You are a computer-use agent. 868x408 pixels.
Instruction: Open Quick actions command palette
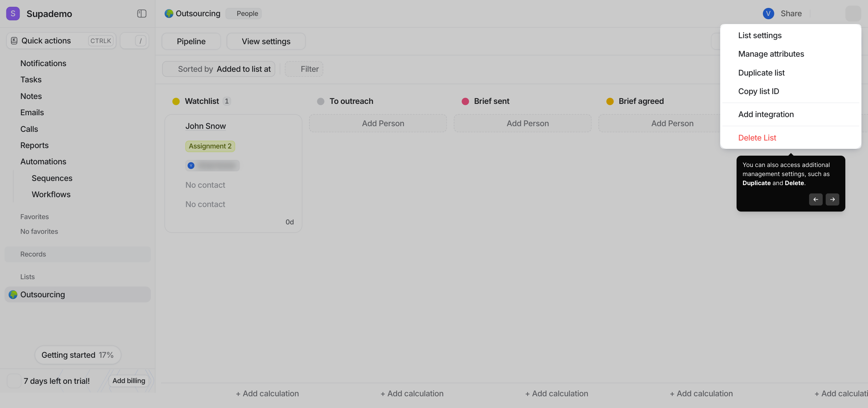point(61,41)
